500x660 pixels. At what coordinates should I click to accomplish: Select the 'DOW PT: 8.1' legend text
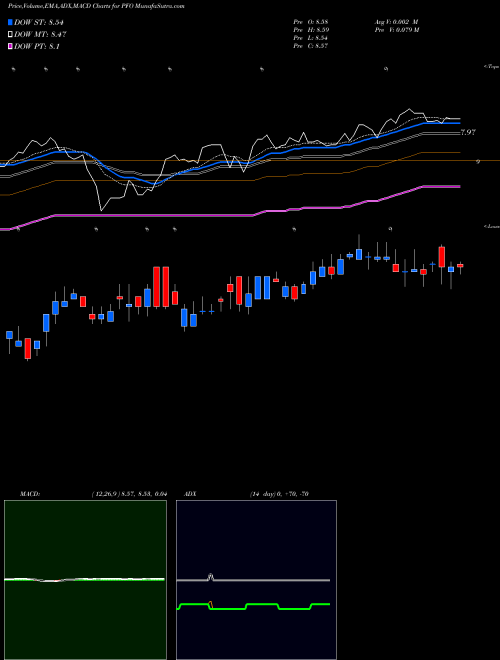tap(37, 46)
